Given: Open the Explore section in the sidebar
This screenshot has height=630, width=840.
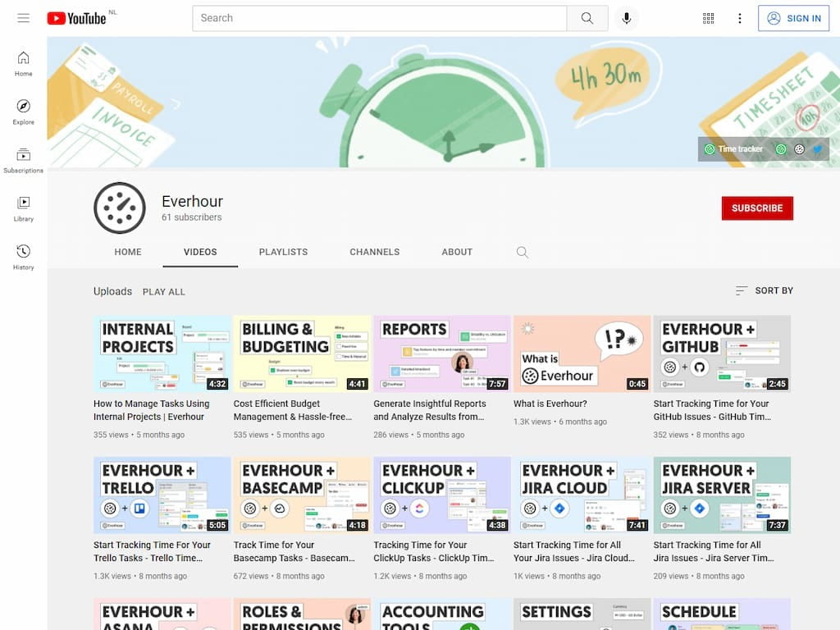Looking at the screenshot, I should tap(23, 111).
